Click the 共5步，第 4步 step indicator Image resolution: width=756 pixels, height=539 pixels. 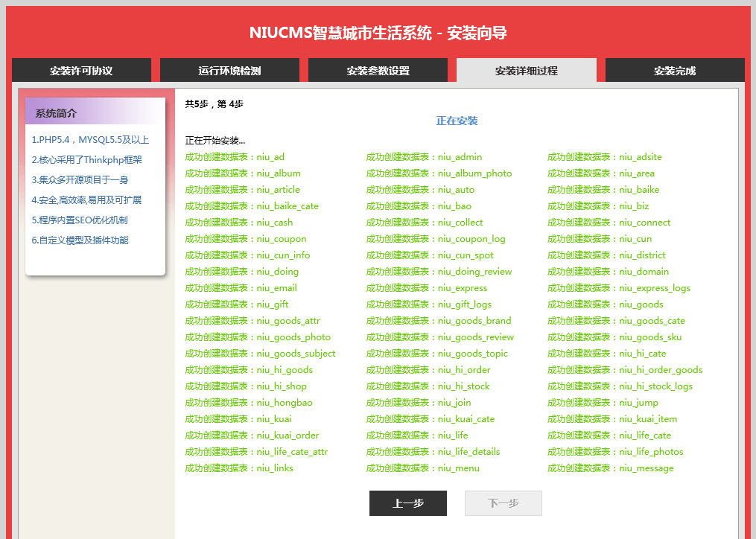[x=214, y=103]
